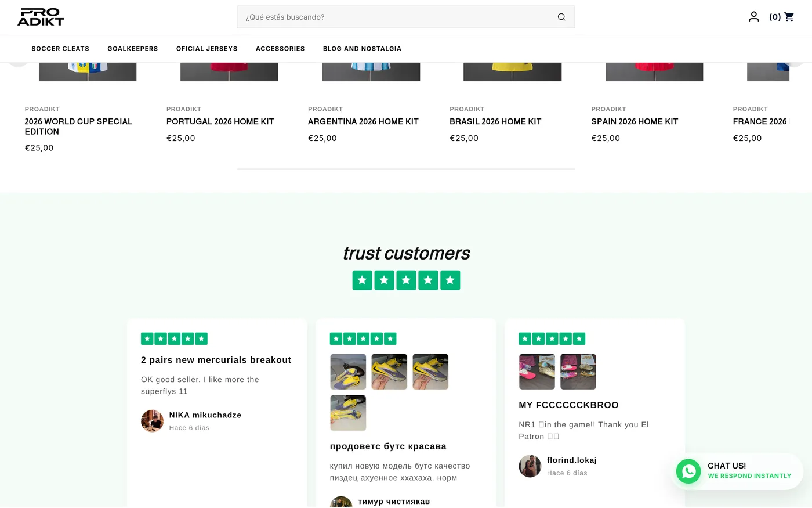Open 2026 World Cup Special Edition product
The height and width of the screenshot is (508, 812).
point(78,127)
